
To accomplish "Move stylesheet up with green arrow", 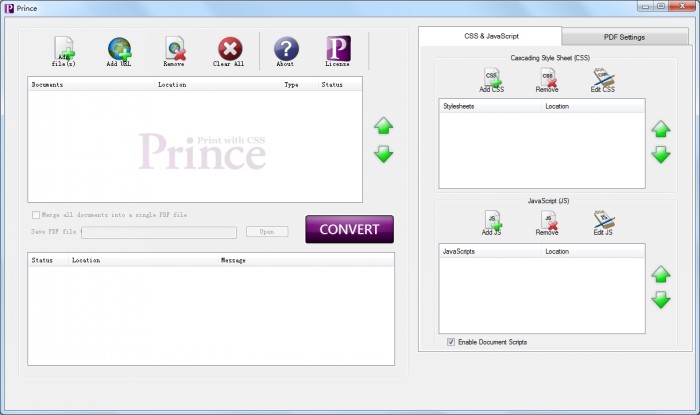I will click(x=661, y=129).
